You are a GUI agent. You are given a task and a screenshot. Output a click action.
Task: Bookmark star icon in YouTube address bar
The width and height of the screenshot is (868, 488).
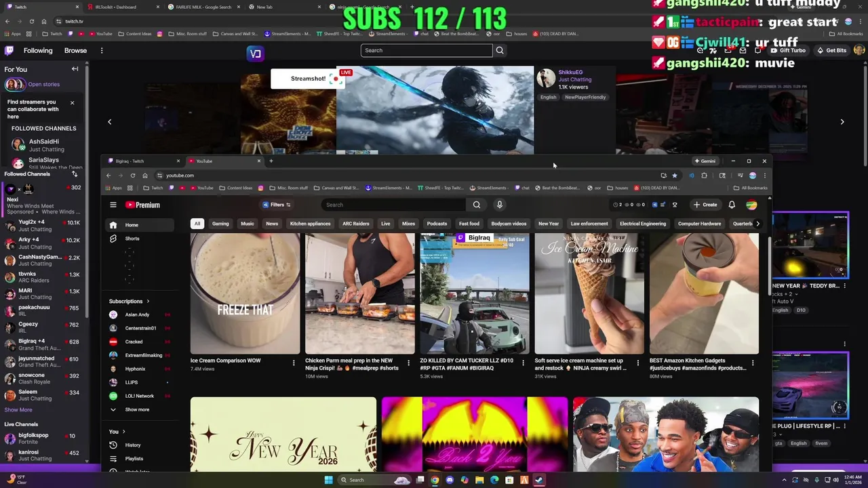coord(674,176)
